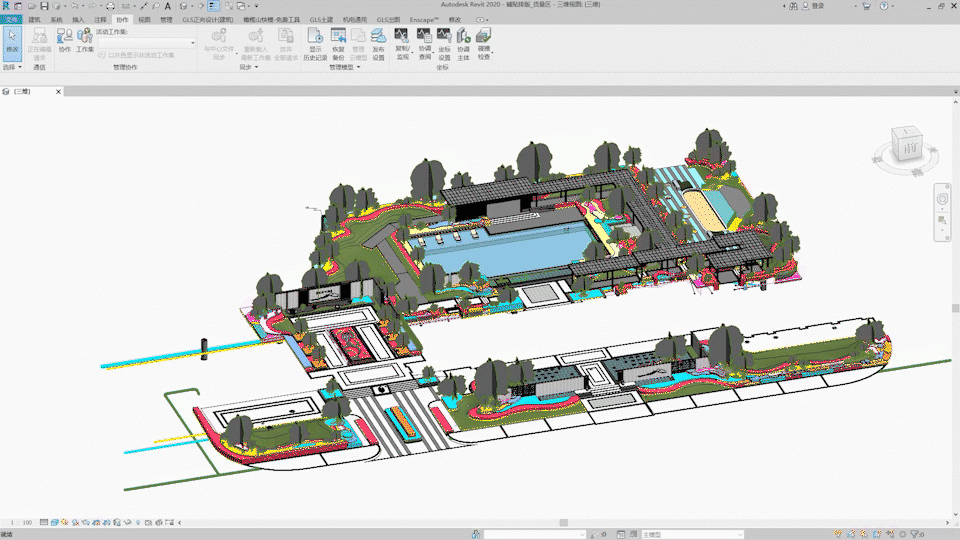960x540 pixels.
Task: Open 发布设置 (Publish Settings) icon
Action: pyautogui.click(x=378, y=39)
